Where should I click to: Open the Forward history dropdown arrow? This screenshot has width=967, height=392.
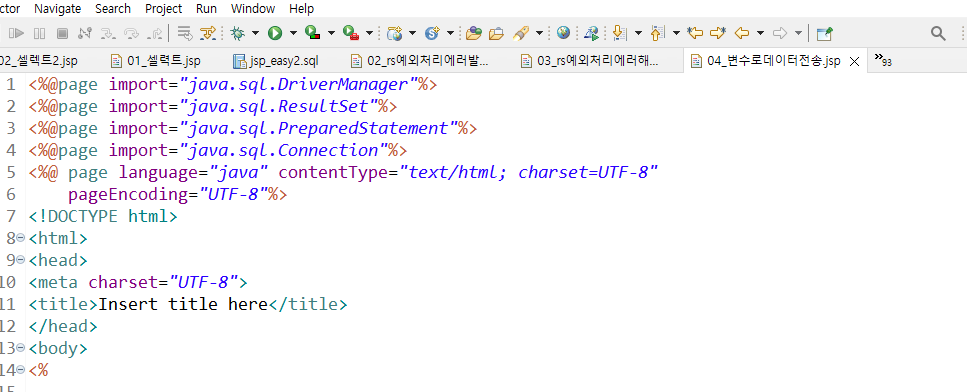pyautogui.click(x=798, y=33)
